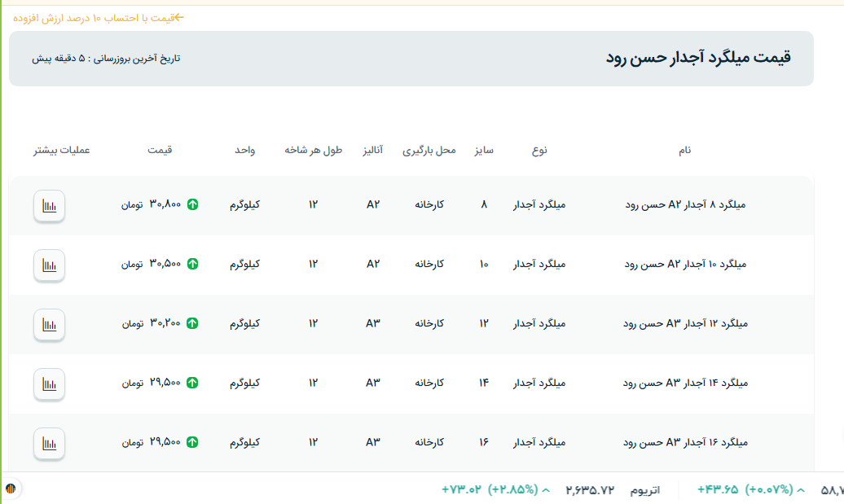The width and height of the screenshot is (844, 504).
Task: Open price chart for میلگرد ۱۴ آجدار A۳
Action: click(50, 383)
